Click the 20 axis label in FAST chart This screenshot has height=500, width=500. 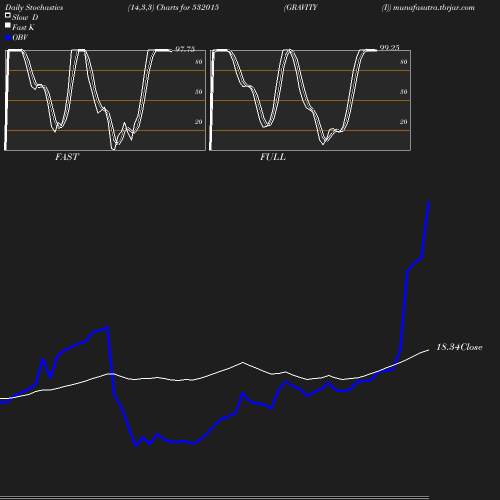pos(199,122)
